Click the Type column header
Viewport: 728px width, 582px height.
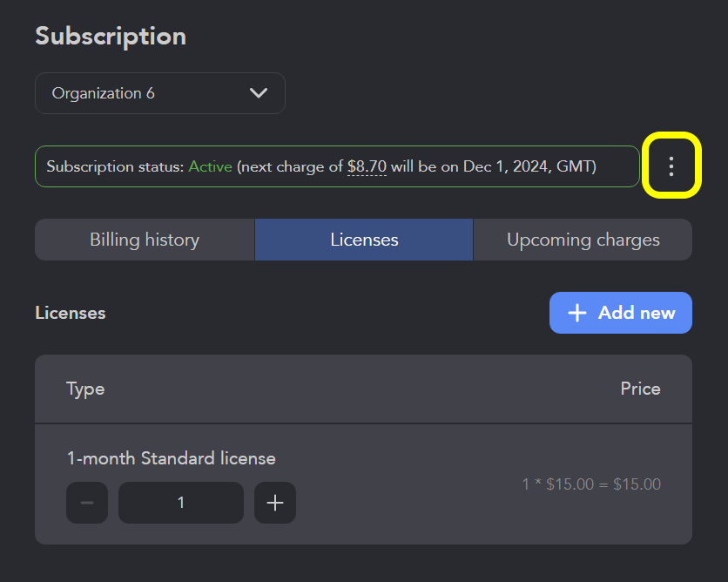[x=84, y=389]
